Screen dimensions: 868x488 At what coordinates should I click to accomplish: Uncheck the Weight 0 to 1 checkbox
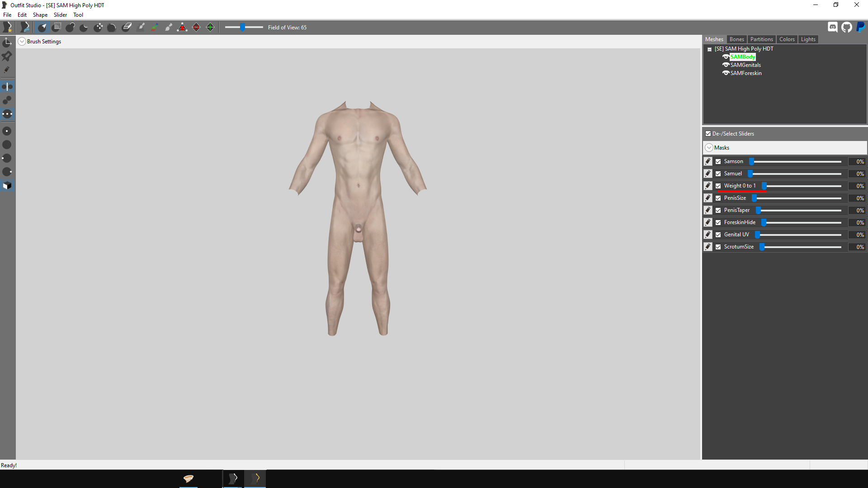(x=718, y=186)
